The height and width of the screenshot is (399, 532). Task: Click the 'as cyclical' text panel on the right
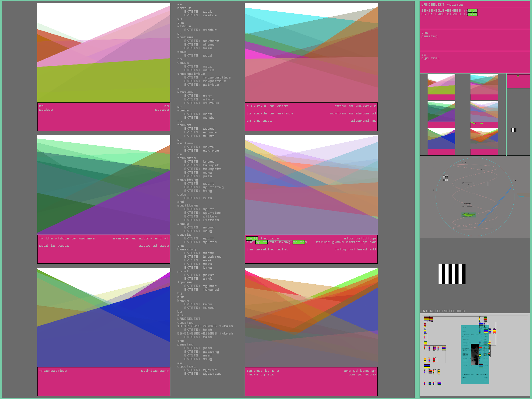coord(474,62)
